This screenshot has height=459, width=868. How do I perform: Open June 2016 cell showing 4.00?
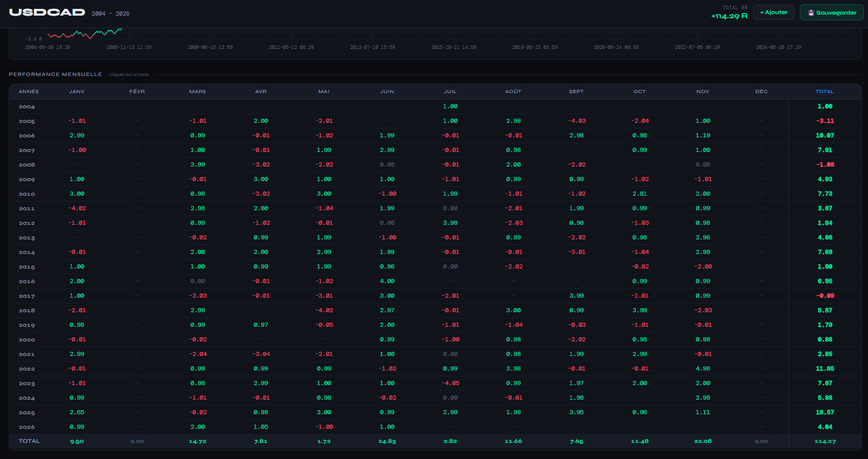point(387,281)
